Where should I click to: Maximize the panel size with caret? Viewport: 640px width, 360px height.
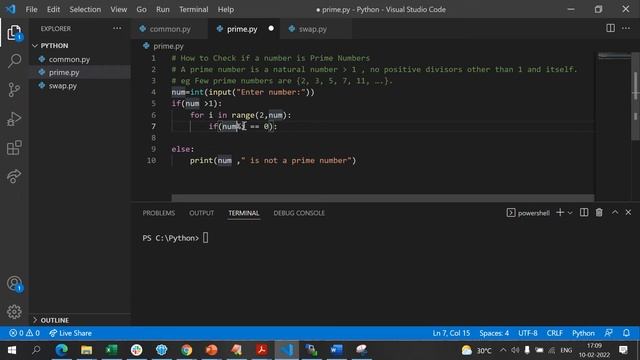pos(615,212)
